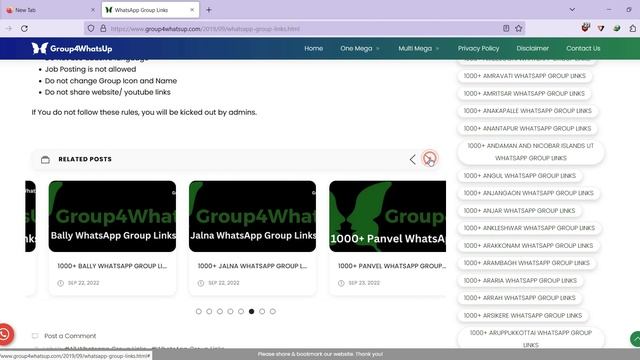Open the extensions puzzle icon

(x=632, y=28)
